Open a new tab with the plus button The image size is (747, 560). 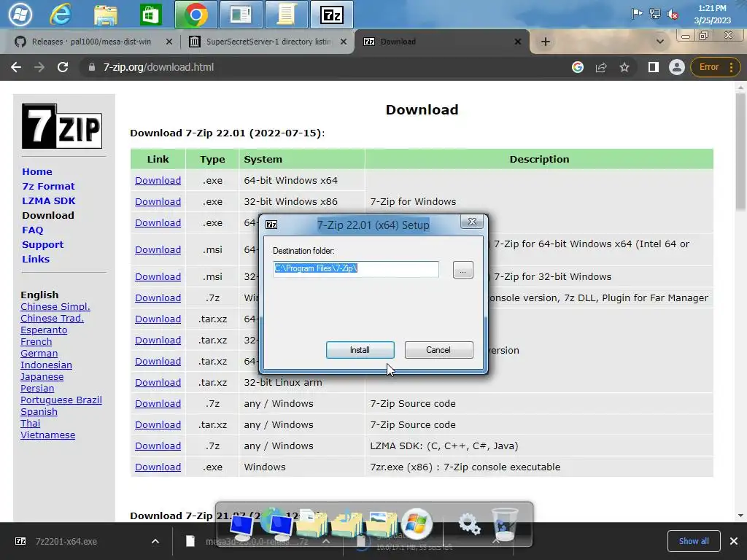click(546, 42)
